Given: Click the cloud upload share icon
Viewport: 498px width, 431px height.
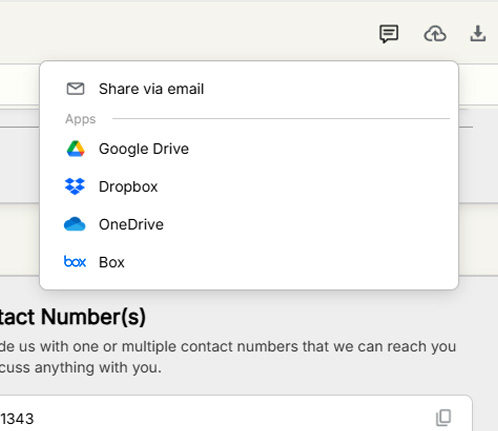Looking at the screenshot, I should 435,34.
